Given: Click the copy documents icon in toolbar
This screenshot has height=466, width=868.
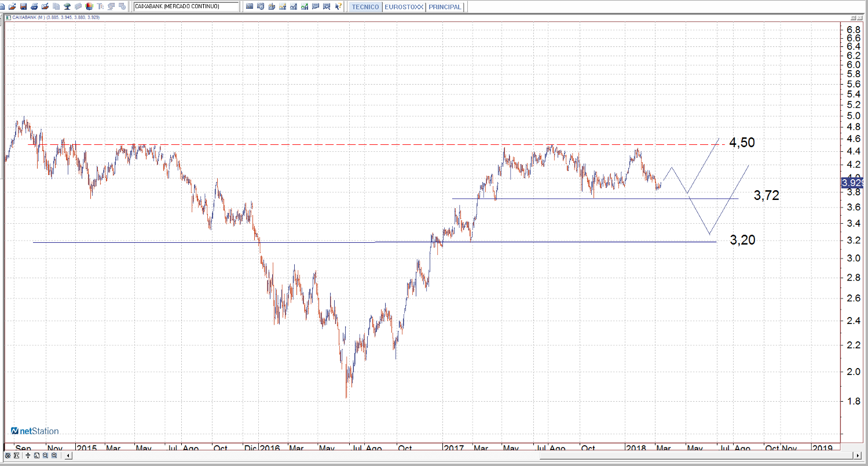Looking at the screenshot, I should point(56,6).
